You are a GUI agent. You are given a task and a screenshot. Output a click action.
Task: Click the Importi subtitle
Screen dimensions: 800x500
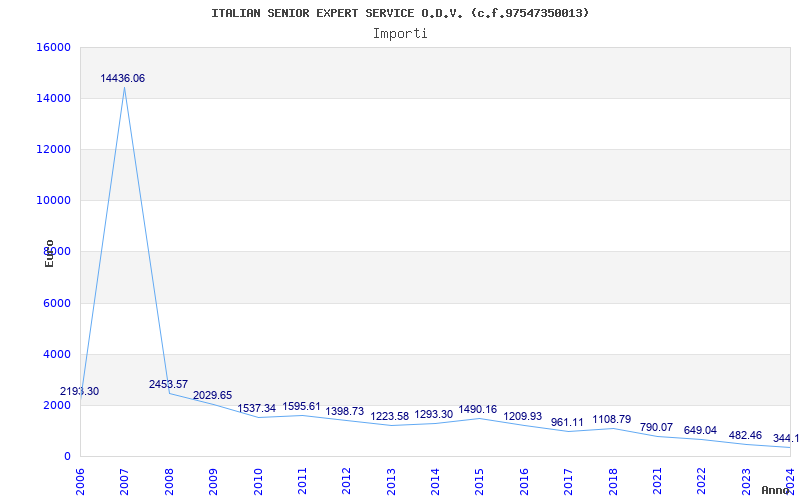pyautogui.click(x=400, y=34)
